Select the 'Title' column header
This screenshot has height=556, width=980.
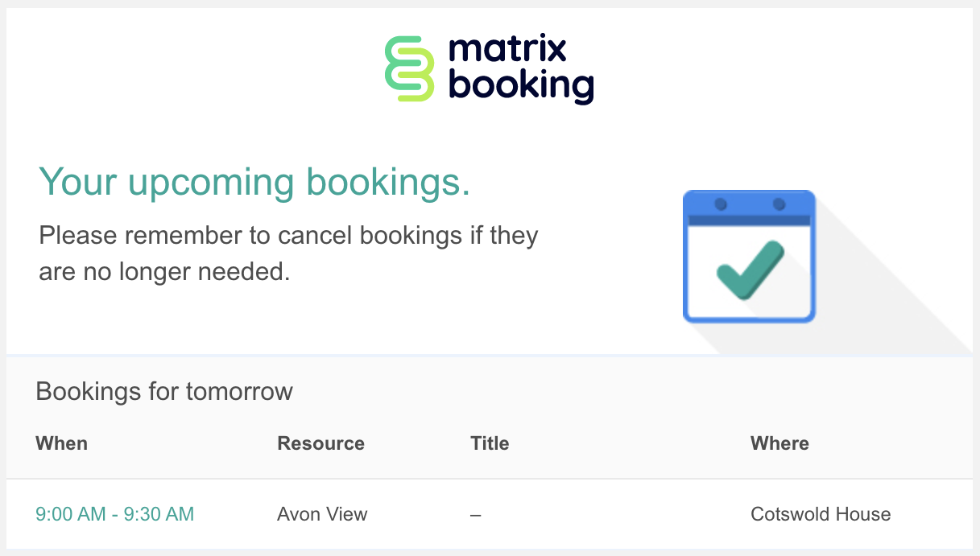point(490,443)
